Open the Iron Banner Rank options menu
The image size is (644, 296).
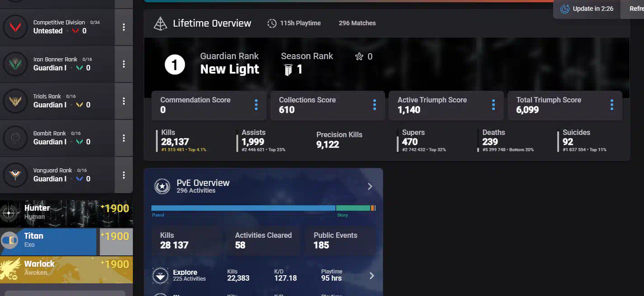[x=124, y=64]
